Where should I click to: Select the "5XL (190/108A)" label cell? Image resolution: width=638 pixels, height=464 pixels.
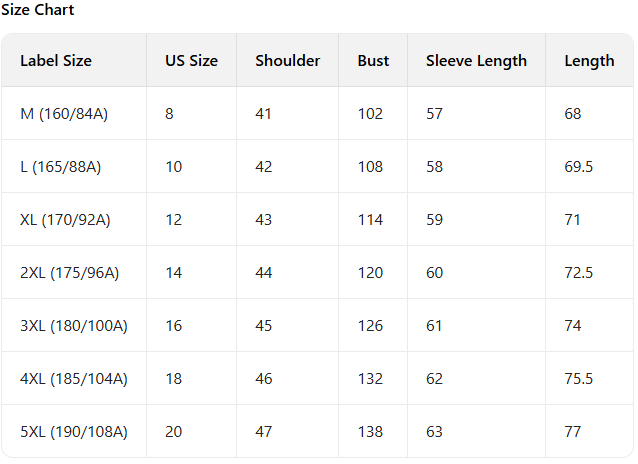(x=74, y=432)
